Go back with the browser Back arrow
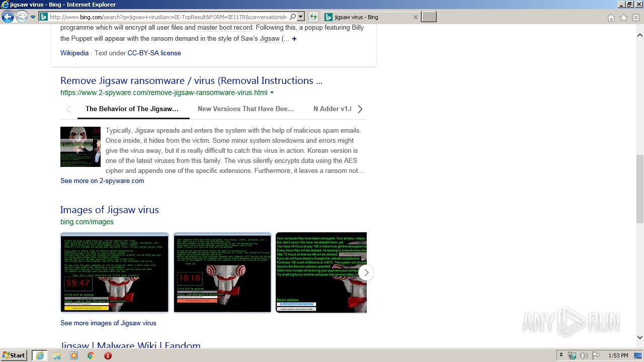Screen dimensions: 644x362 pos(8,17)
